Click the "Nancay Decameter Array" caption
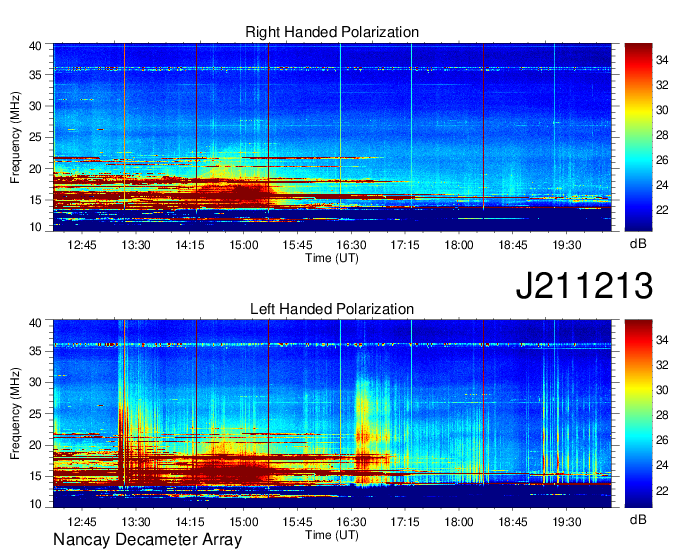This screenshot has height=552, width=680. click(147, 540)
